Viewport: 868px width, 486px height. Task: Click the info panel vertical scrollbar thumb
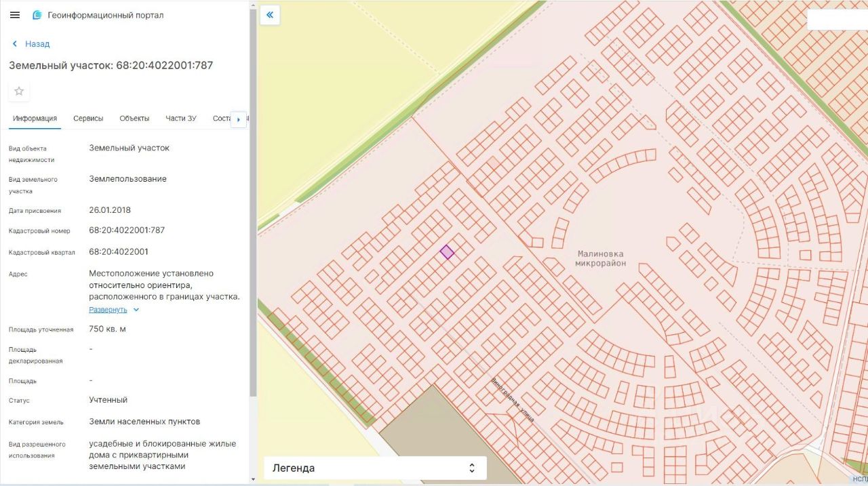[x=254, y=203]
